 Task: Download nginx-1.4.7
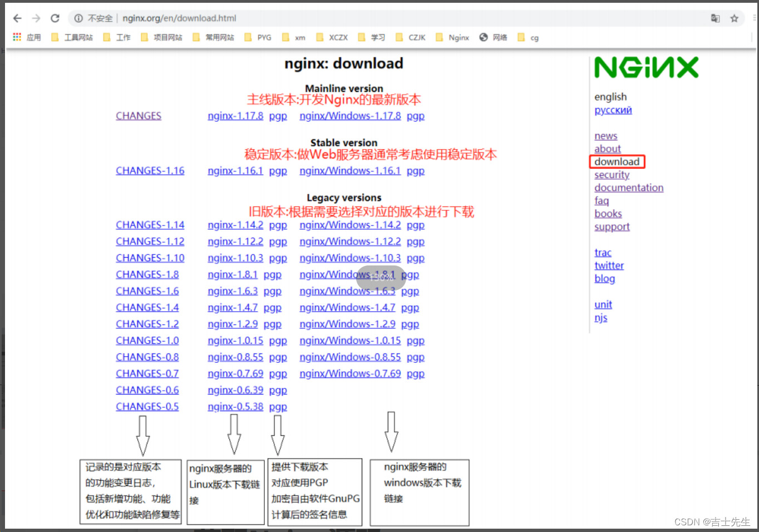click(x=233, y=308)
